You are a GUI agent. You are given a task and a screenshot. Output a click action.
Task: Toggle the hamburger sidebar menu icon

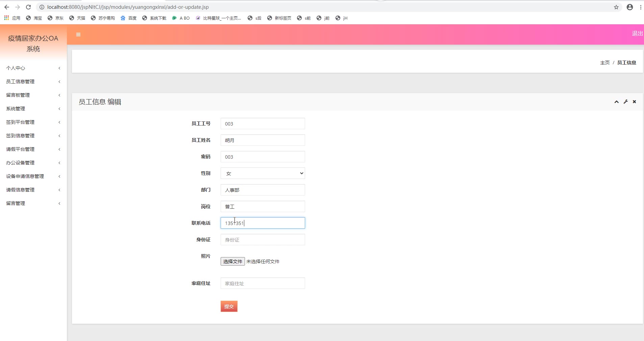coord(78,35)
